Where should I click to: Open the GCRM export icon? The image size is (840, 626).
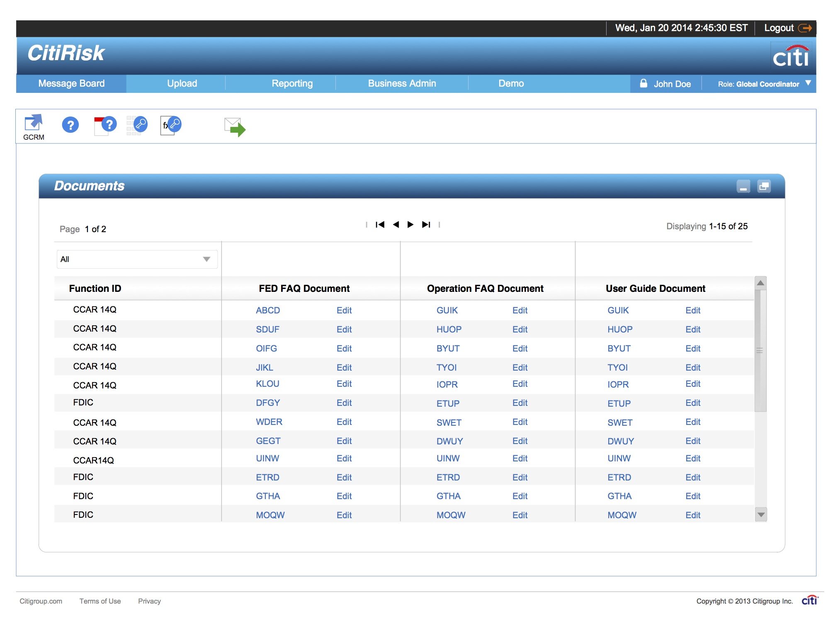pos(34,127)
